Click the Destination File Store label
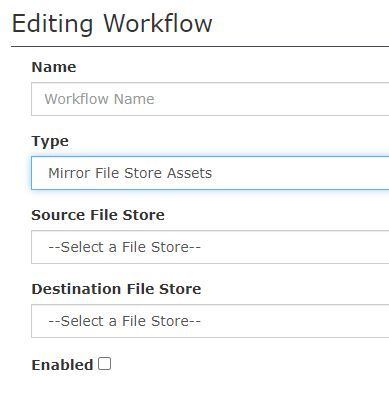 click(116, 289)
